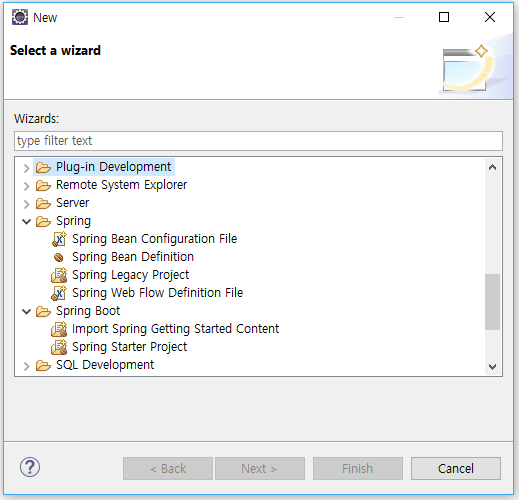Click the Spring Bean Definition bean icon
The image size is (519, 500).
click(x=59, y=257)
